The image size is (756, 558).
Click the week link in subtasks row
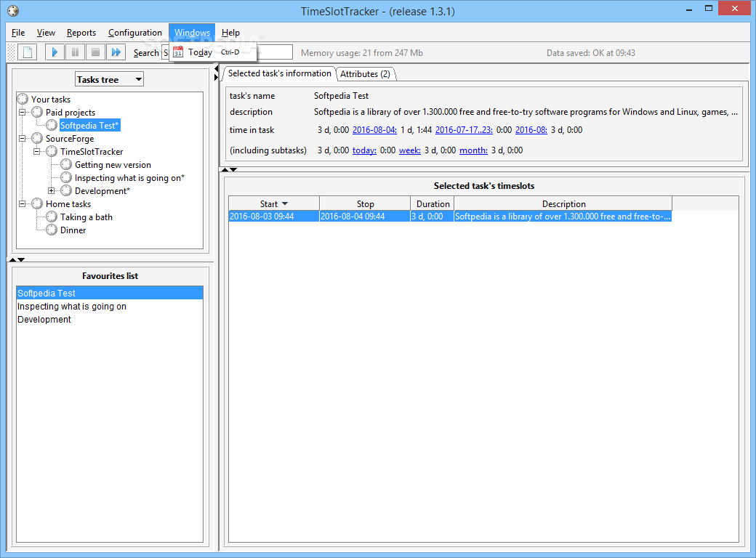point(410,150)
